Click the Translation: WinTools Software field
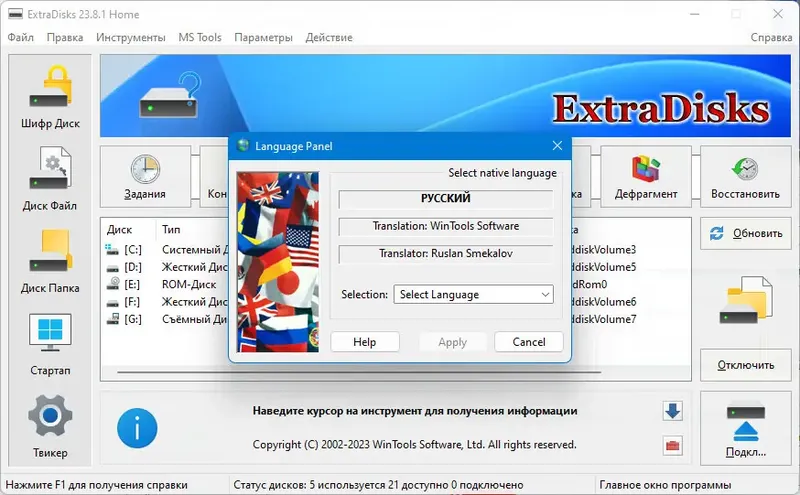This screenshot has height=495, width=800. (445, 227)
